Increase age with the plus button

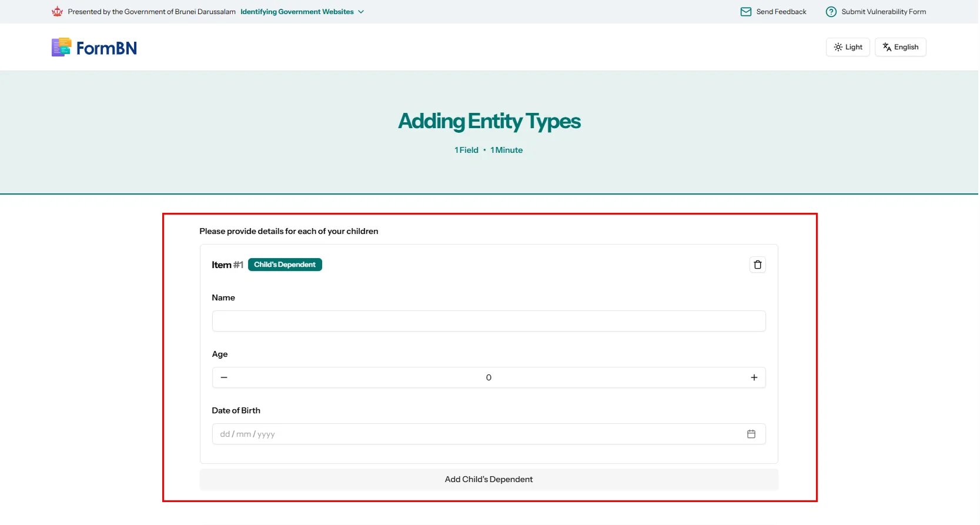tap(754, 377)
